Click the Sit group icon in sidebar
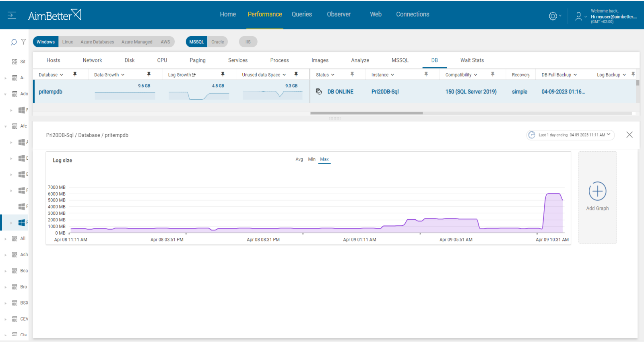 [x=15, y=62]
